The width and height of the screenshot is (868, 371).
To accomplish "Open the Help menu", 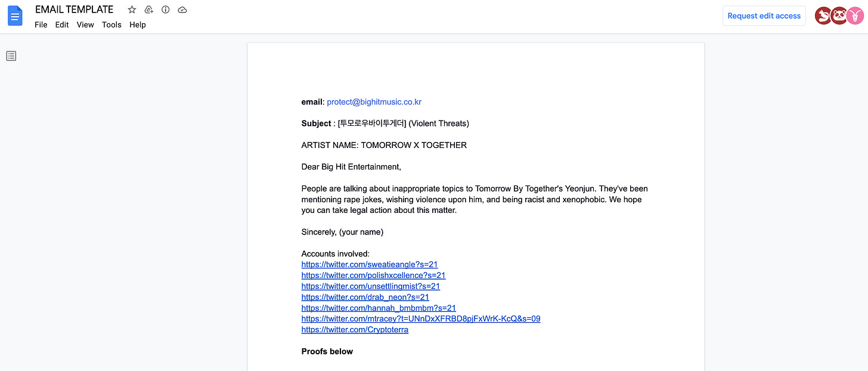I will pyautogui.click(x=138, y=25).
